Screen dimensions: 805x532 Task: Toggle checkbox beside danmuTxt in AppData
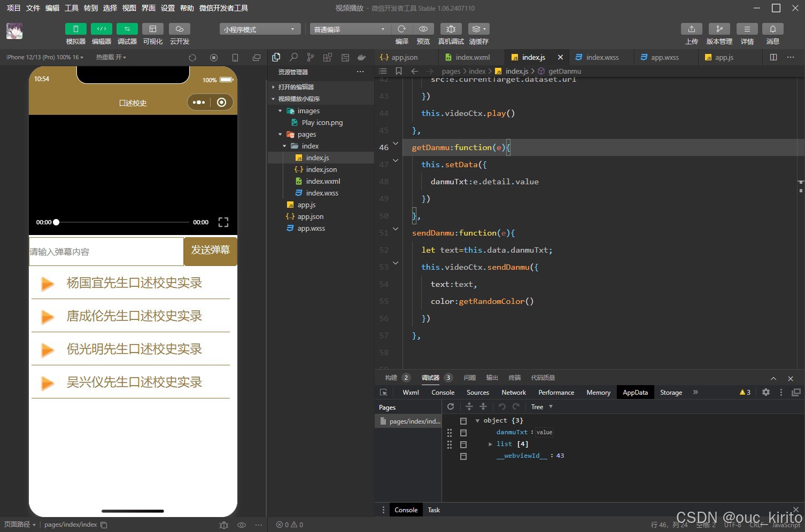click(463, 433)
